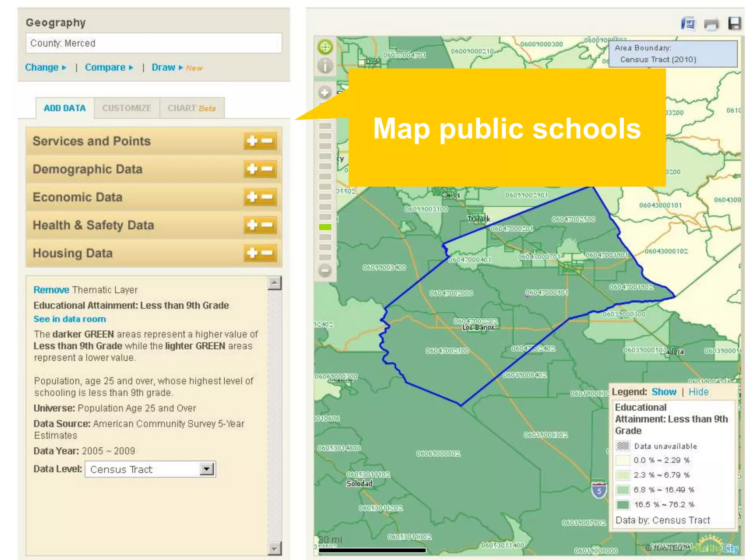747x560 pixels.
Task: Remove the Thematic Layer
Action: point(51,290)
